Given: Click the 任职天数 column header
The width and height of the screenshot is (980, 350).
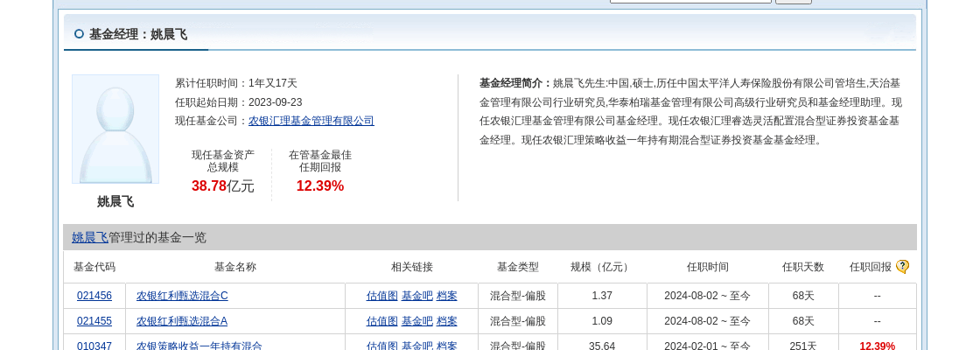Looking at the screenshot, I should (803, 267).
